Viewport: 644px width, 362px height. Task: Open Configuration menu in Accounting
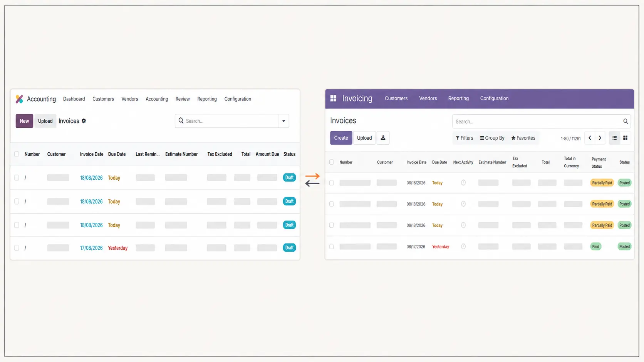tap(238, 99)
